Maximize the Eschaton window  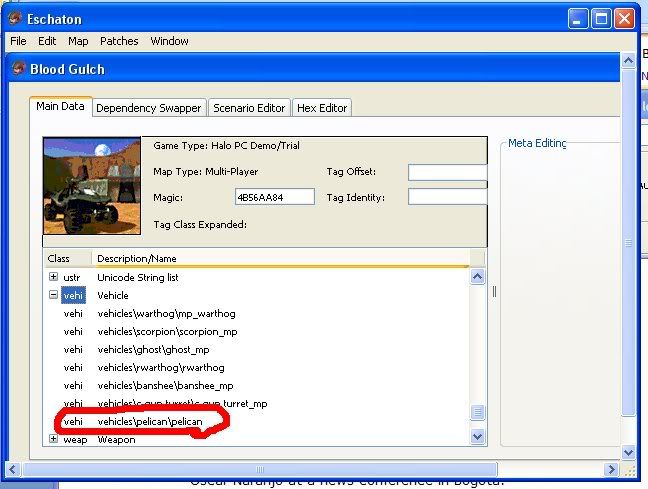tap(601, 19)
